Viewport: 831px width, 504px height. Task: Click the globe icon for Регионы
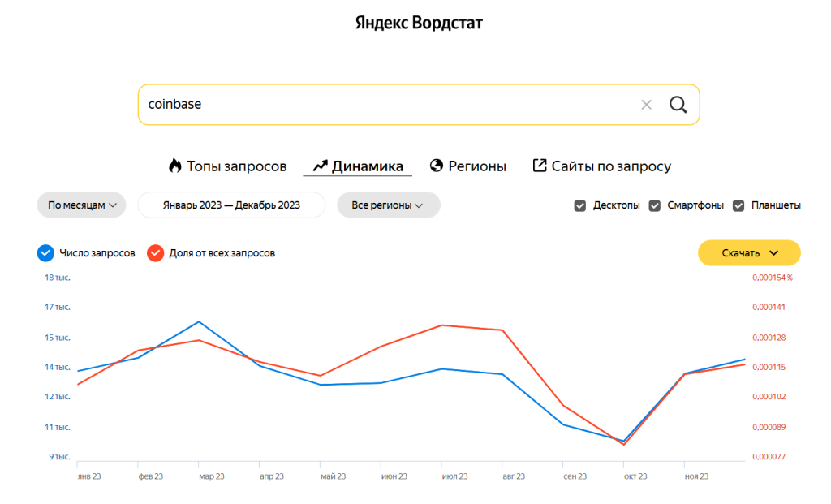click(437, 166)
